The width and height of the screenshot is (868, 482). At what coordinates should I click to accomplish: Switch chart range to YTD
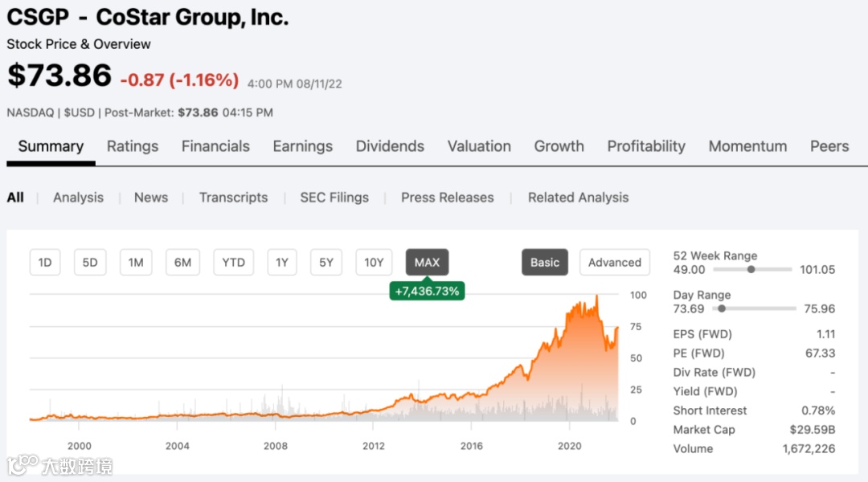point(233,263)
